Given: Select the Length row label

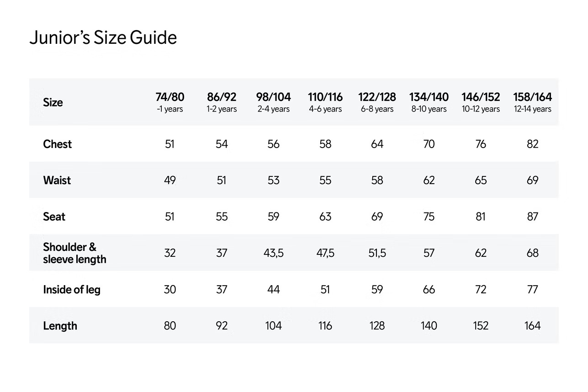Looking at the screenshot, I should (60, 326).
